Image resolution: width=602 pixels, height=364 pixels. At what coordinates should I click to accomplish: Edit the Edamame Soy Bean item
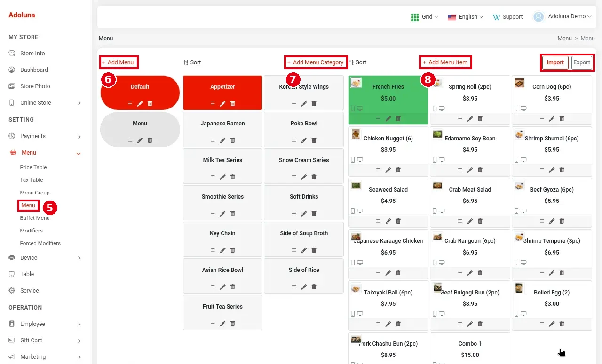[470, 170]
